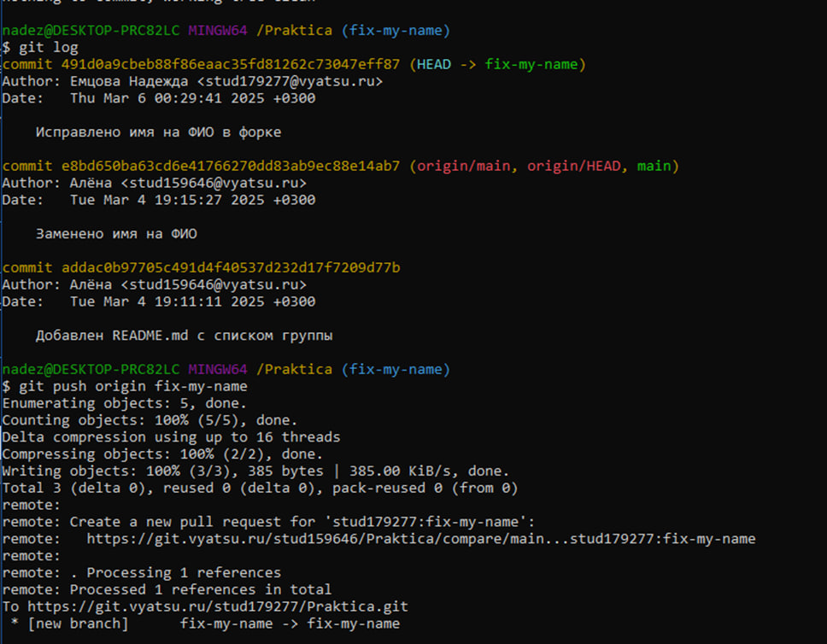Click commit hash starting with addac0b9
The width and height of the screenshot is (827, 644).
click(x=230, y=268)
